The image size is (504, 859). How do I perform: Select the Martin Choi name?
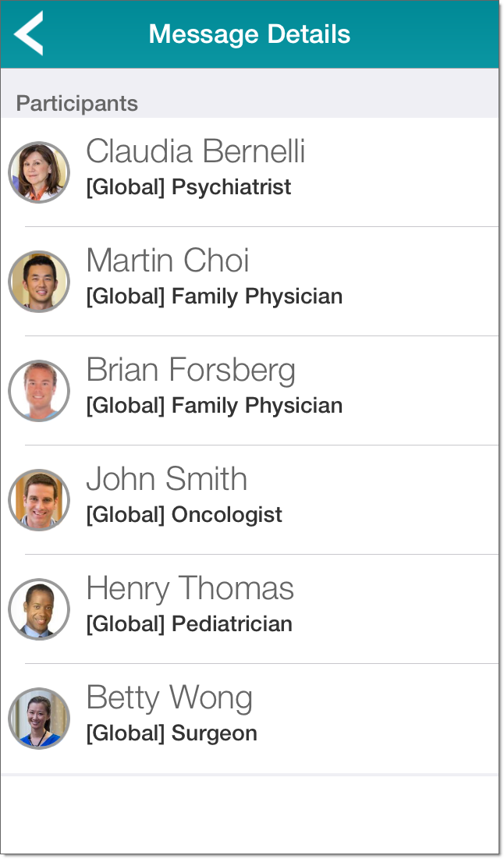[x=168, y=261]
